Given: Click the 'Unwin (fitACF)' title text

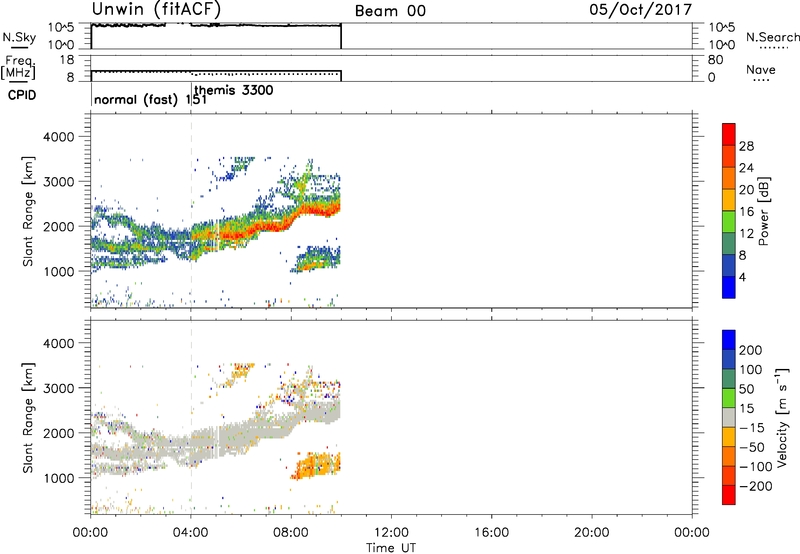Looking at the screenshot, I should tap(156, 9).
